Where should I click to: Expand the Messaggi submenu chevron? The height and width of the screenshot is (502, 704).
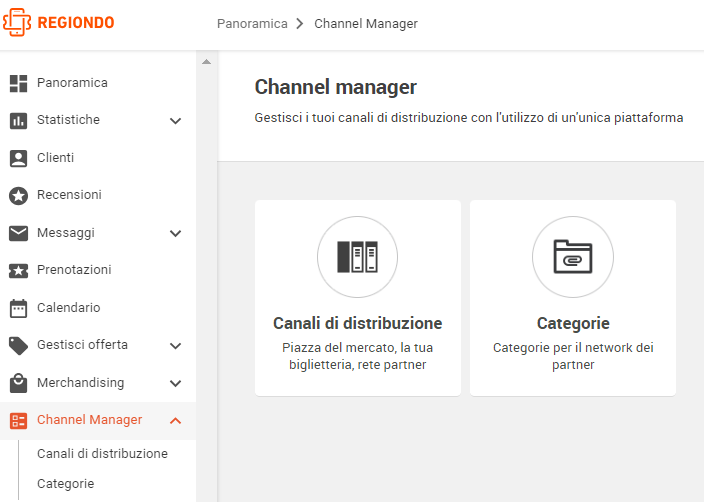pos(176,233)
